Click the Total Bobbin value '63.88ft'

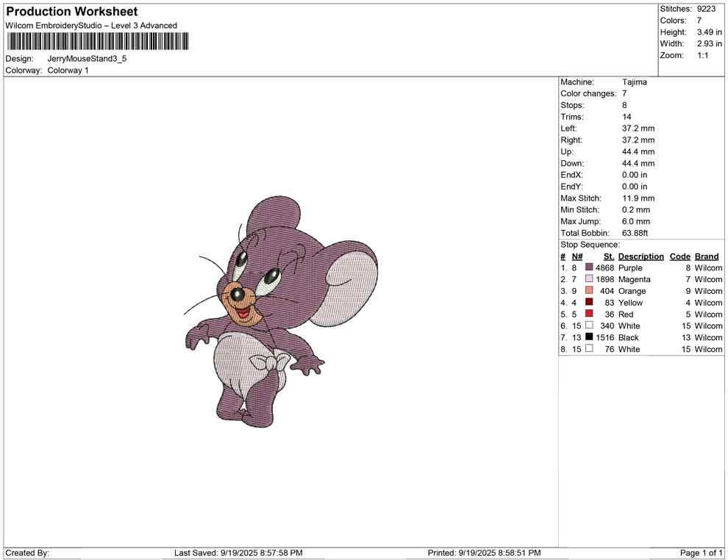tap(635, 232)
